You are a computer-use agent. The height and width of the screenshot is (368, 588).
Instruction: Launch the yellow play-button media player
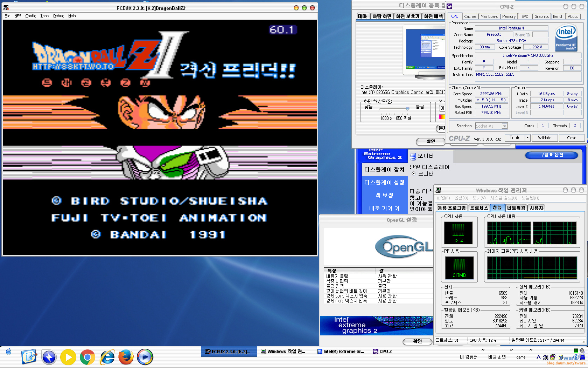coord(68,357)
